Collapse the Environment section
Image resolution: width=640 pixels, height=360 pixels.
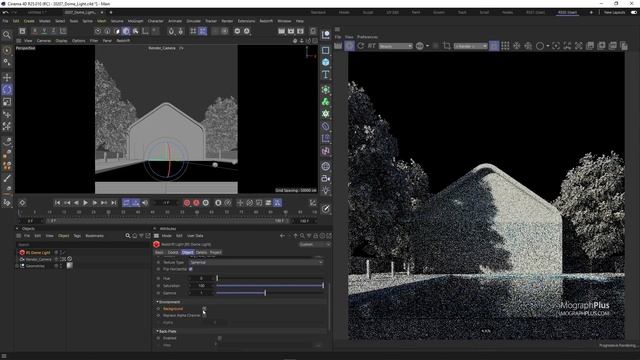pyautogui.click(x=158, y=302)
